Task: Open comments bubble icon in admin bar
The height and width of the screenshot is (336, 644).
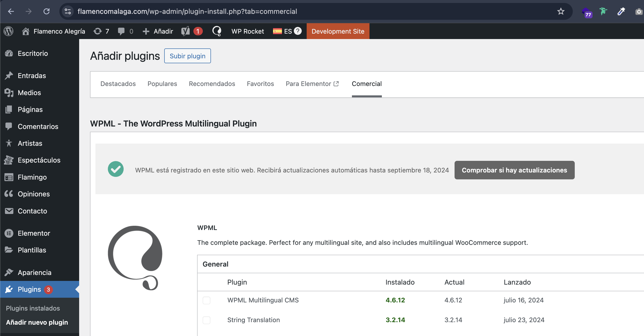Action: tap(121, 31)
